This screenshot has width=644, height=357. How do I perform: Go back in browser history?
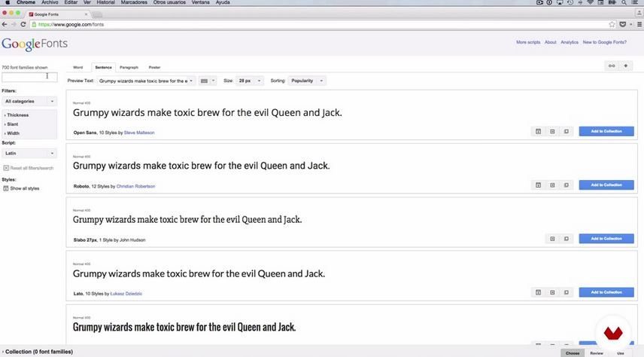5,25
